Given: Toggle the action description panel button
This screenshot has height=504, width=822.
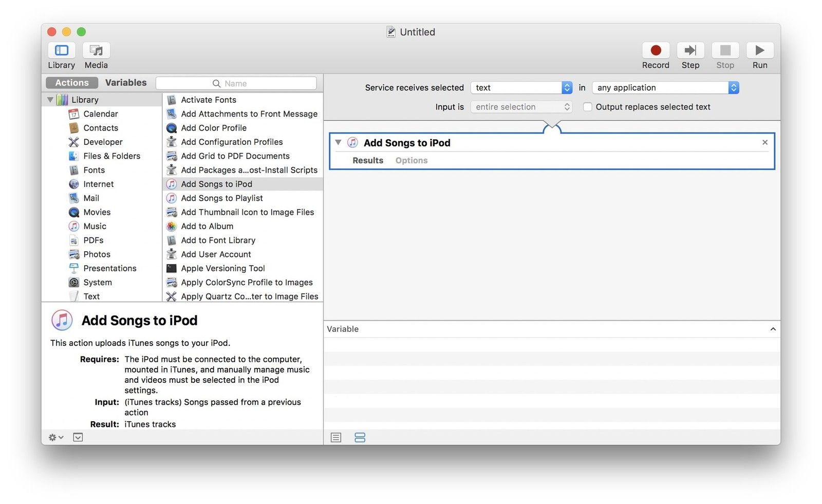Looking at the screenshot, I should pyautogui.click(x=78, y=437).
